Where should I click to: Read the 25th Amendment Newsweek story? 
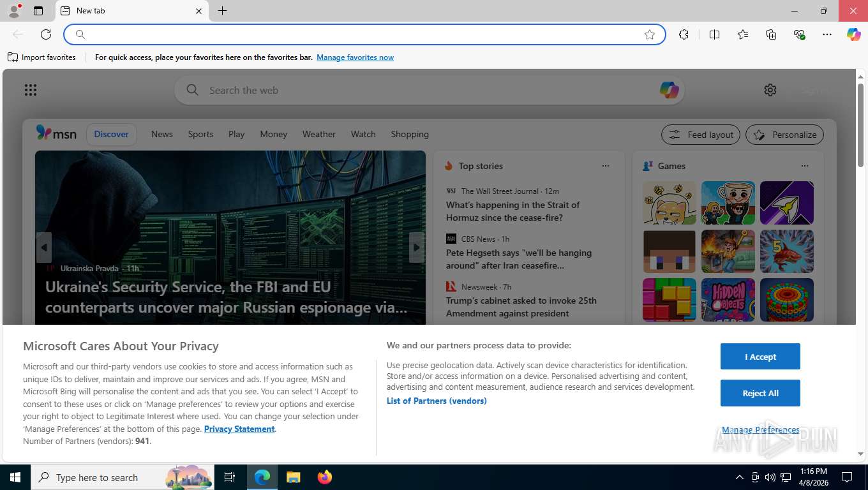tap(521, 307)
